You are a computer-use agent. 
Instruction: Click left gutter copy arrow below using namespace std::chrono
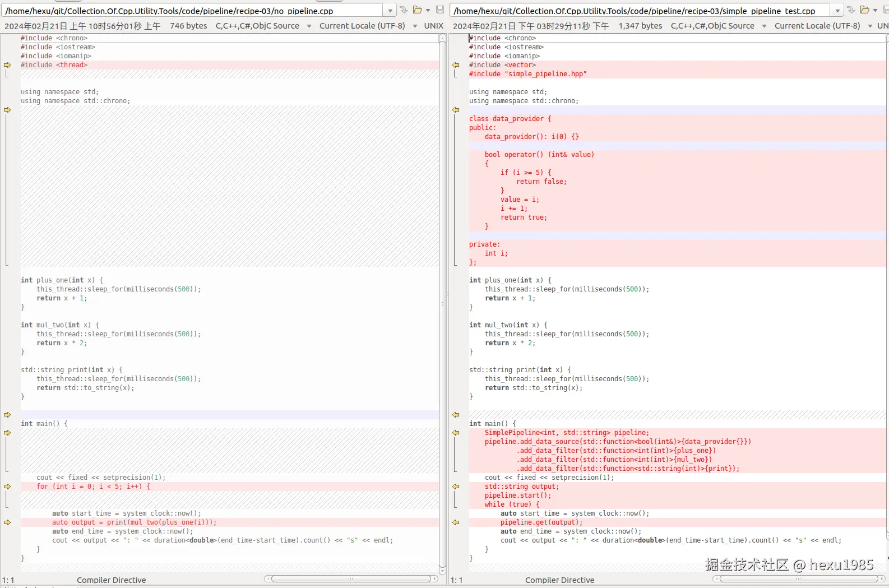pos(7,110)
